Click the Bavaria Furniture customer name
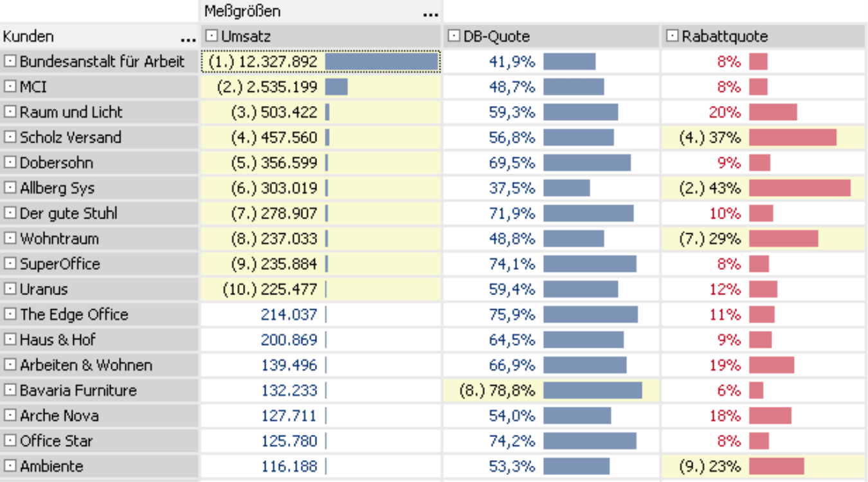Viewport: 868px width, 482px height. coord(78,390)
